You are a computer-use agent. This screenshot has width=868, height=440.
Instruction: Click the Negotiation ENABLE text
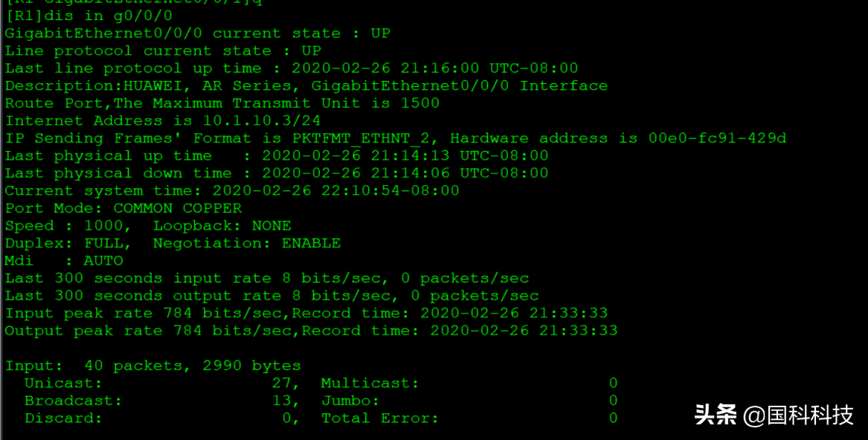click(x=247, y=243)
